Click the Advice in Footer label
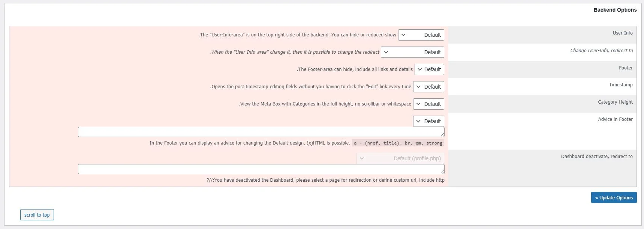 tap(615, 119)
